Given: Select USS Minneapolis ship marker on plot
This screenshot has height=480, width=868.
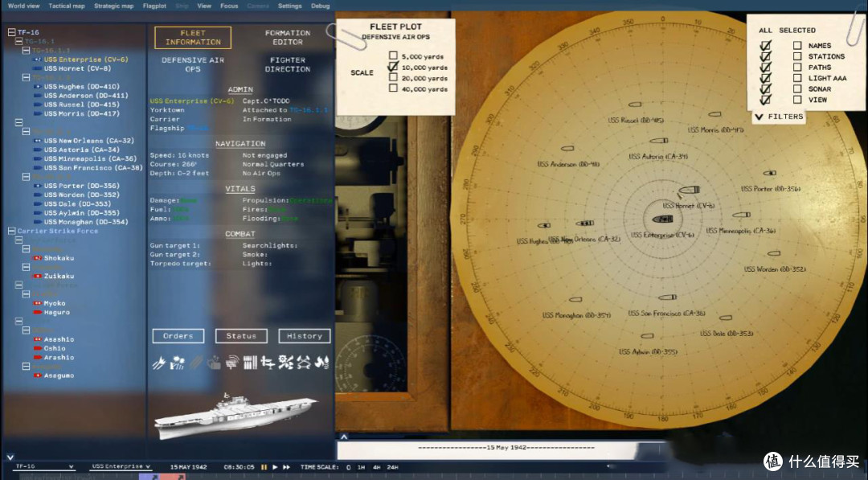Looking at the screenshot, I should point(741,215).
